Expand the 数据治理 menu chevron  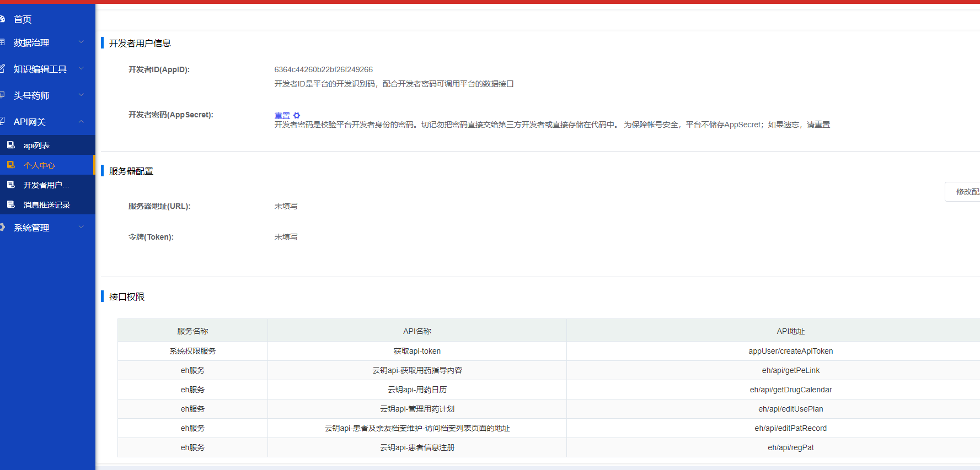pos(81,42)
